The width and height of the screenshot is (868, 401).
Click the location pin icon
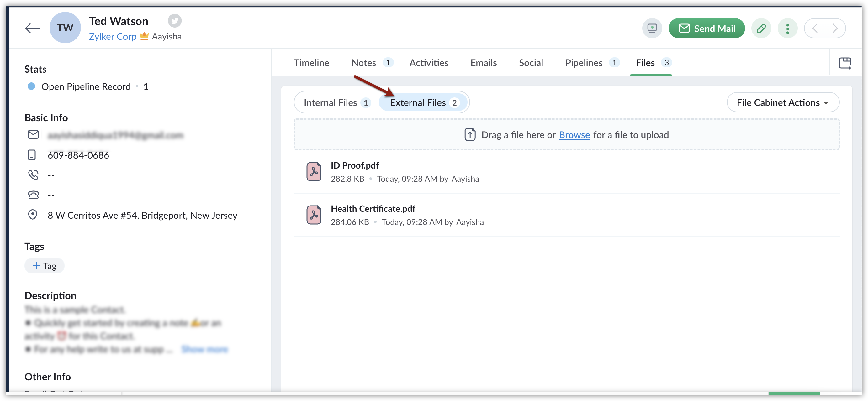point(32,215)
